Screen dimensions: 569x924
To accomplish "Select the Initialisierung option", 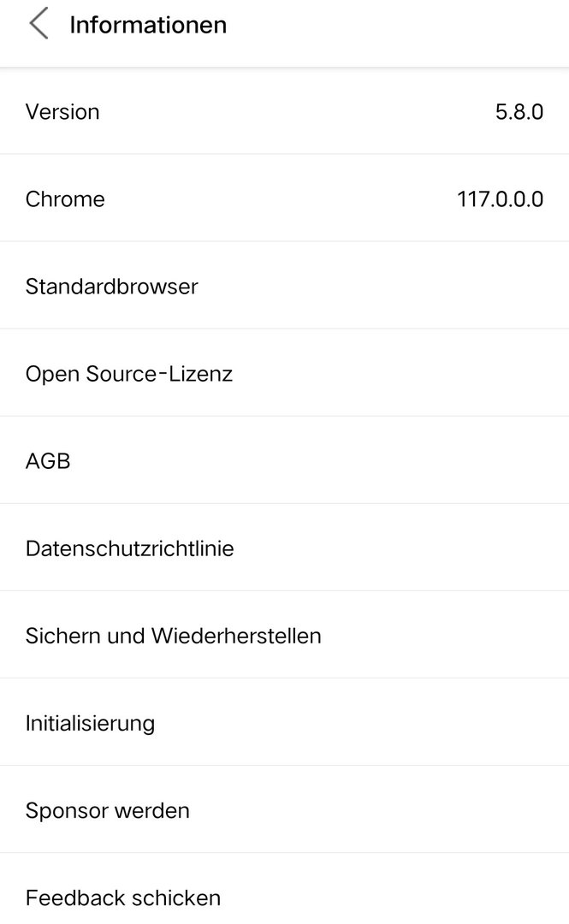I will (x=90, y=723).
